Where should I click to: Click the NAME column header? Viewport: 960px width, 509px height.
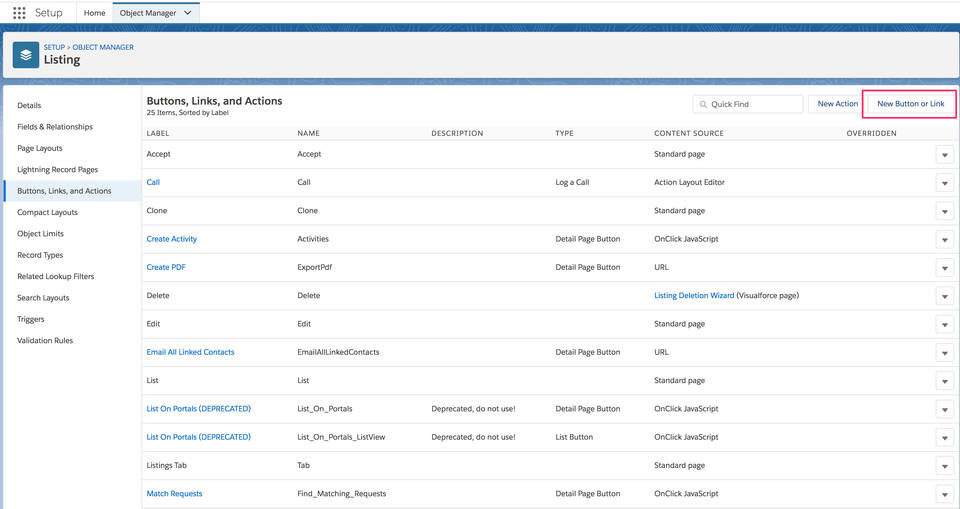point(309,133)
